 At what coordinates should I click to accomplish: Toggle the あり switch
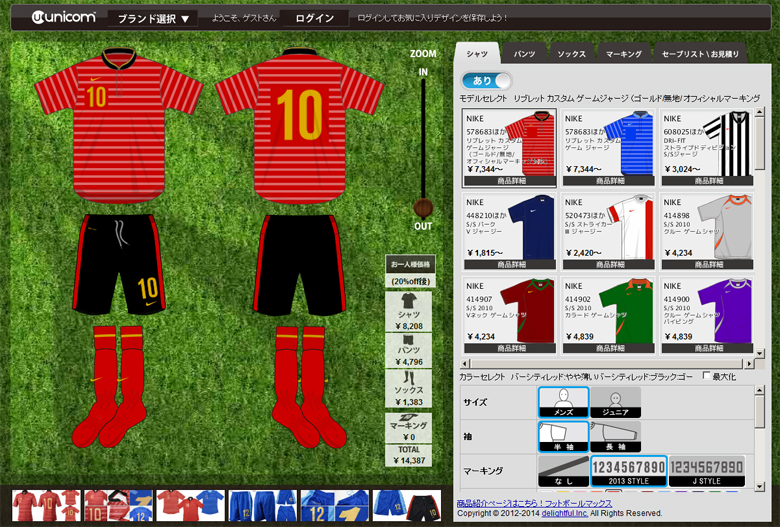[486, 80]
